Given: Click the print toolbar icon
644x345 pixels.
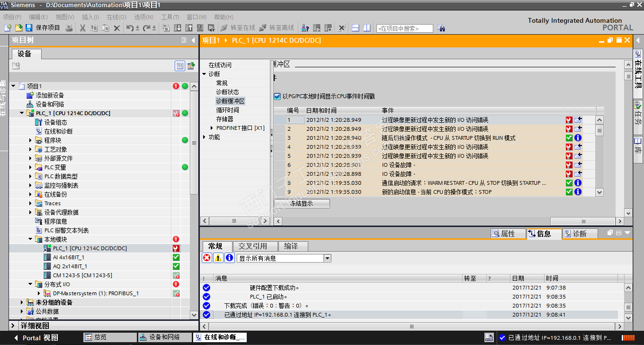Looking at the screenshot, I should click(x=69, y=28).
